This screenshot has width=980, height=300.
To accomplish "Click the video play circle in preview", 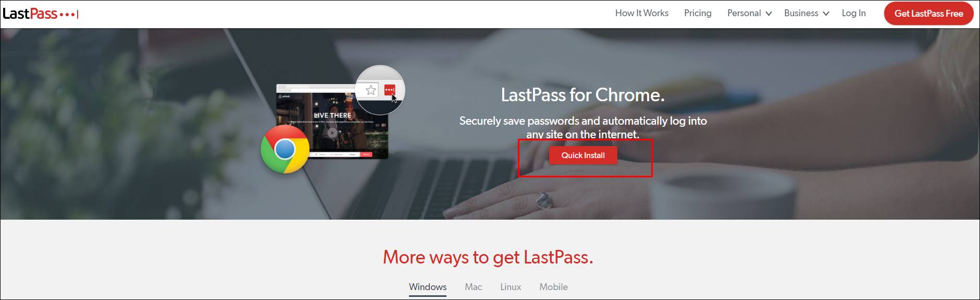I will [332, 133].
